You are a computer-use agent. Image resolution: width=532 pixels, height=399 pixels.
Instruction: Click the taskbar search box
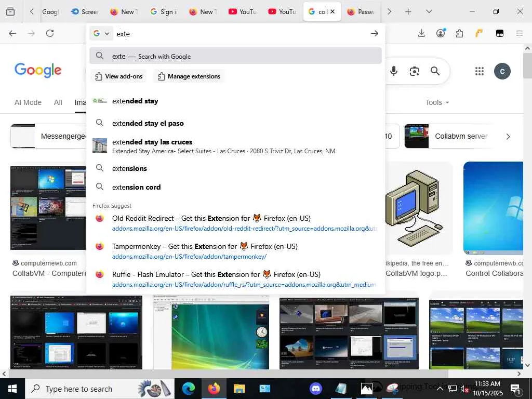coord(100,389)
